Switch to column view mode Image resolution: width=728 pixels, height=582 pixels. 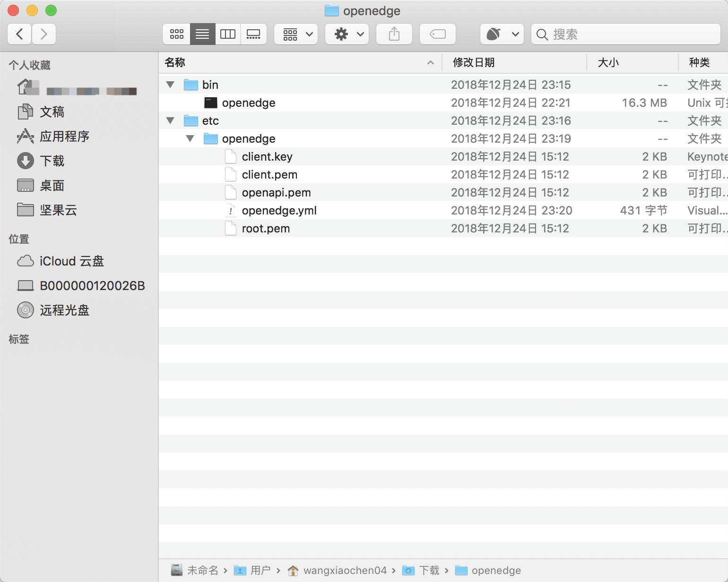pyautogui.click(x=228, y=34)
